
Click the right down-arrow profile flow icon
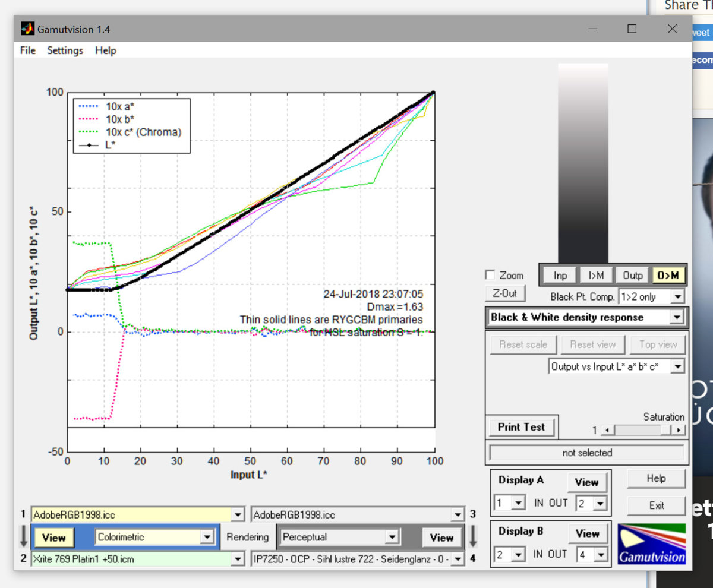coord(473,536)
